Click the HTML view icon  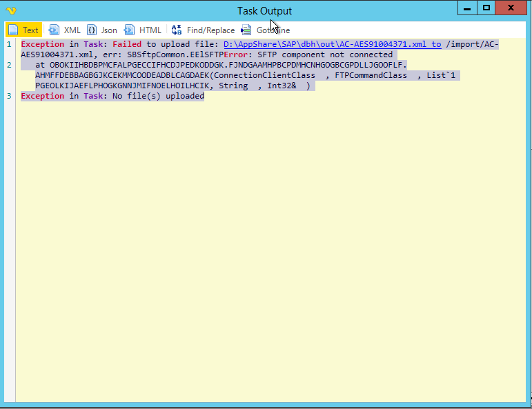coord(130,30)
